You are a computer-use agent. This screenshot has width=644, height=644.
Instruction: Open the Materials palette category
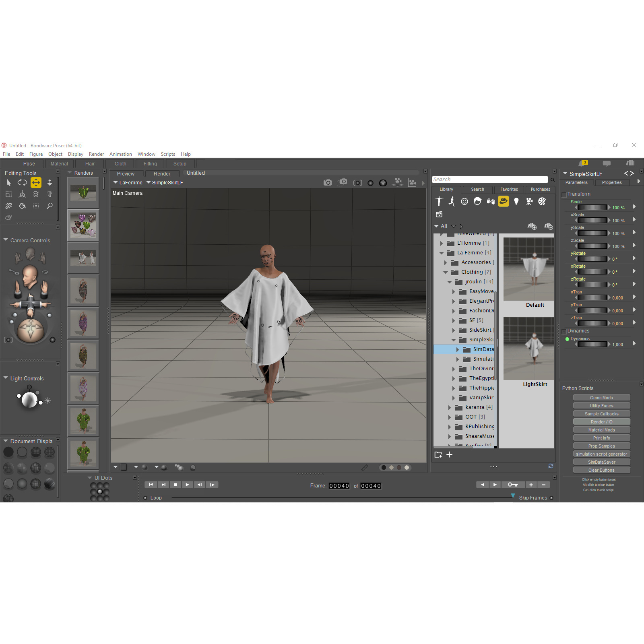point(542,201)
